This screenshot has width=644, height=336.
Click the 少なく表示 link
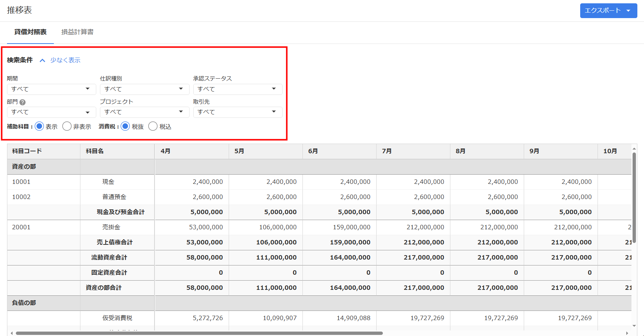[x=65, y=60]
